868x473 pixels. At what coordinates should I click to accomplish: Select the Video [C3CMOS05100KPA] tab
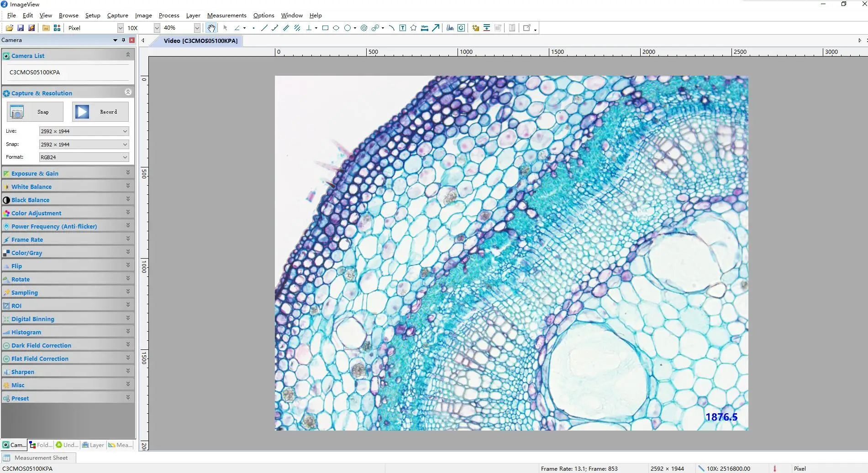(x=200, y=41)
